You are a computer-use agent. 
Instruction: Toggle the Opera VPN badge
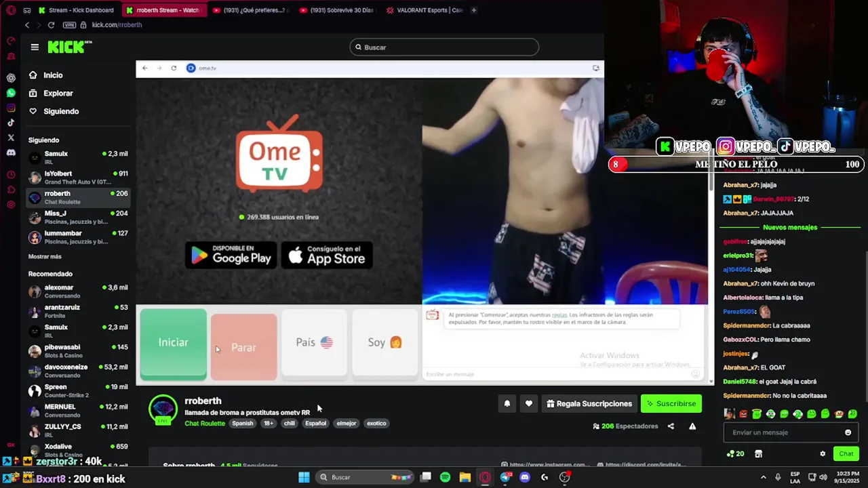point(69,25)
